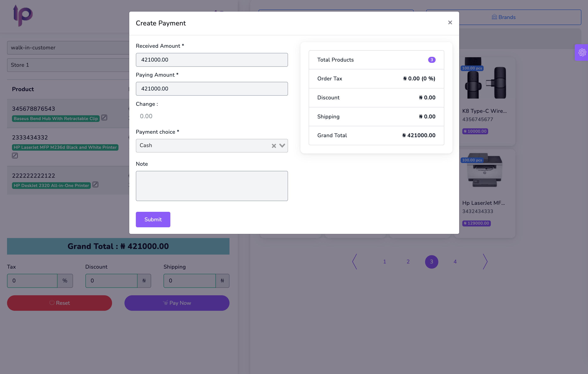Click the Paying Amount input field
Image resolution: width=588 pixels, height=374 pixels.
tap(212, 89)
